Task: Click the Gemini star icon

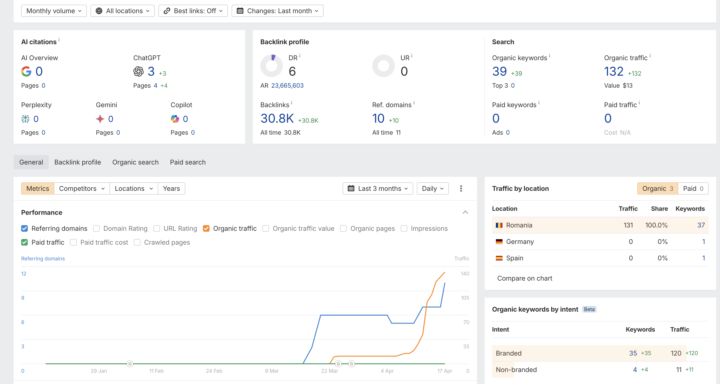Action: (100, 119)
